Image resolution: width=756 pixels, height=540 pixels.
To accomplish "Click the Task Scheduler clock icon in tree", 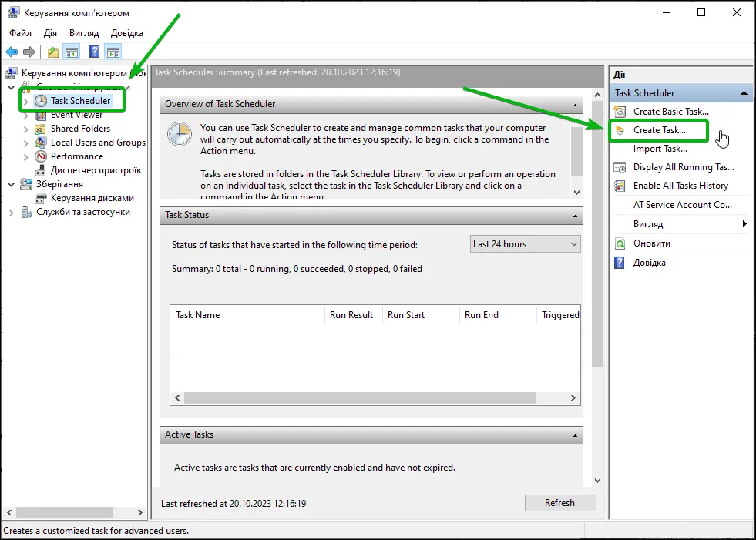I will 41,101.
